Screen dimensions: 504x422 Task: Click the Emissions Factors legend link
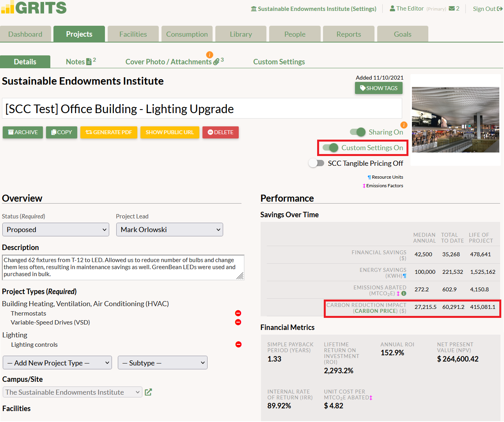383,186
